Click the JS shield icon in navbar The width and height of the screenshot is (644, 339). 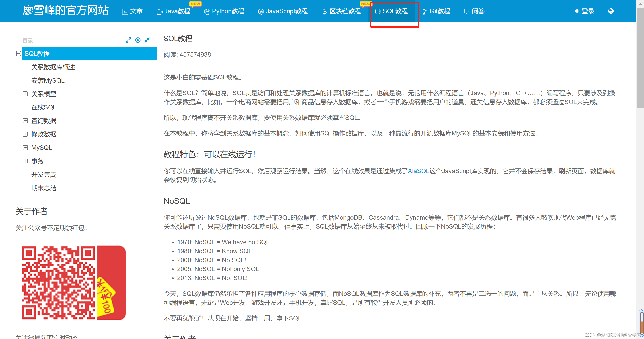point(261,11)
